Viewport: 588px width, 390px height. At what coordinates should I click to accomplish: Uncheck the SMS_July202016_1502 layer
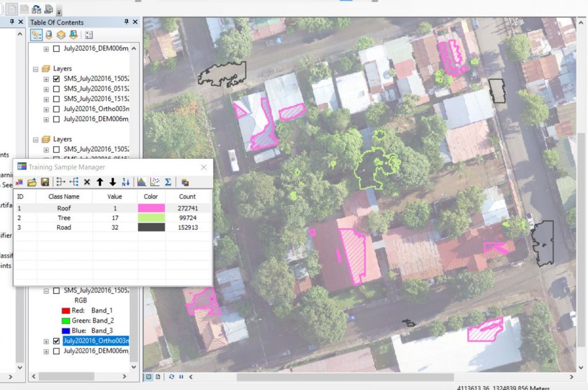(x=56, y=79)
